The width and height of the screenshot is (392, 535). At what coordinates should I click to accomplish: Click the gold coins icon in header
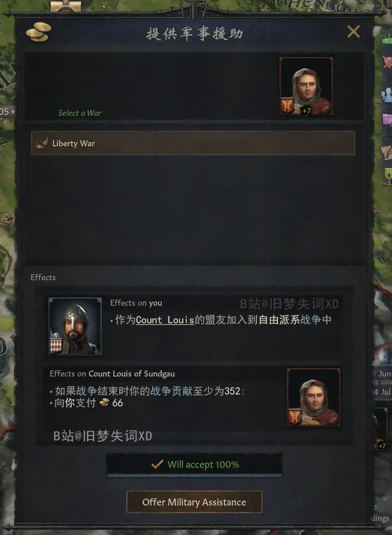coord(39,32)
